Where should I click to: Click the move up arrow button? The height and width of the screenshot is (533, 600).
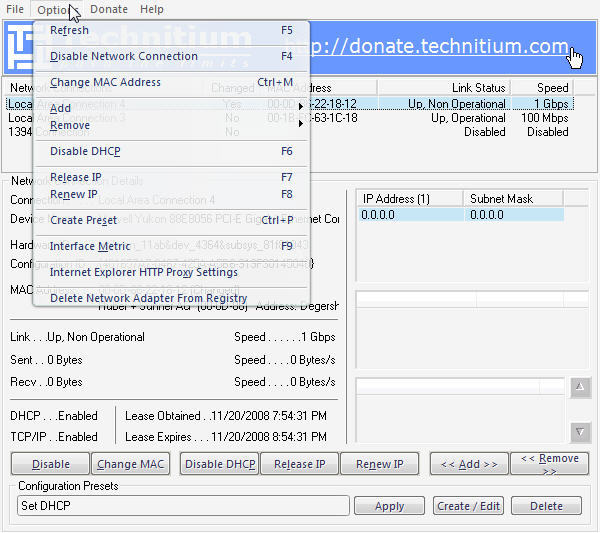tap(580, 388)
